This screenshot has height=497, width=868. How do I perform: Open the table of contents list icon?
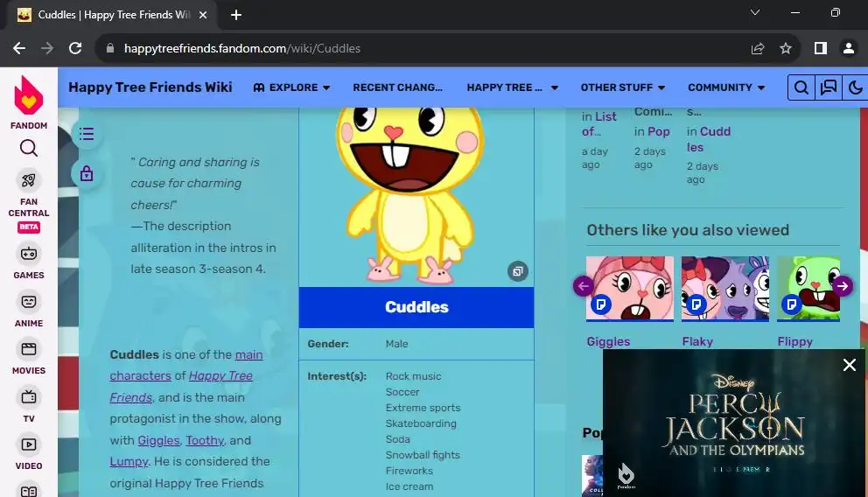[87, 134]
